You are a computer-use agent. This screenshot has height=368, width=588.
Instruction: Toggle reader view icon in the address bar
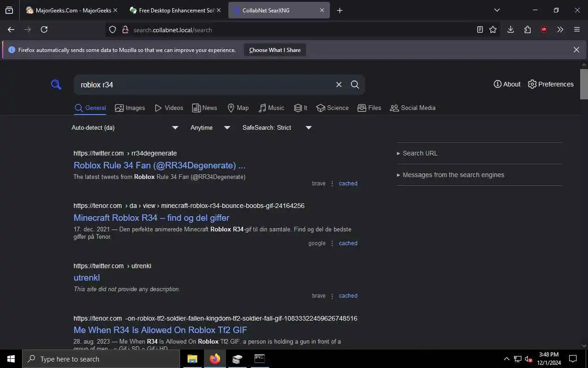480,29
